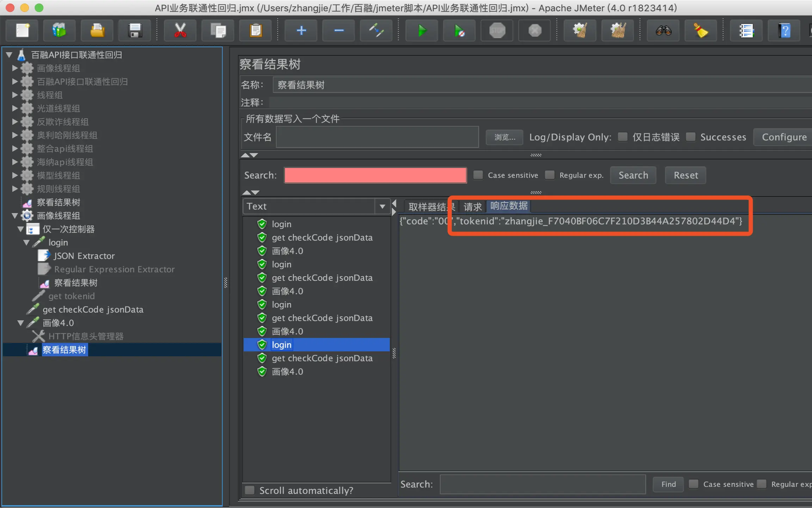Click the scissors Cut icon in toolbar

coord(180,31)
